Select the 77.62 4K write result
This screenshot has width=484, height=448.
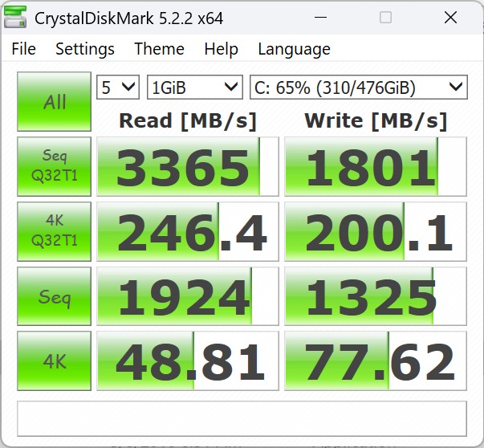(376, 361)
